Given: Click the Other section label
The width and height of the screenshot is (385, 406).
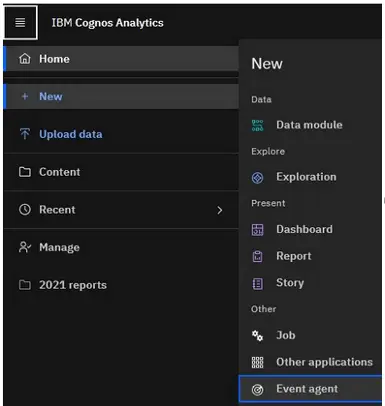Looking at the screenshot, I should 264,309.
